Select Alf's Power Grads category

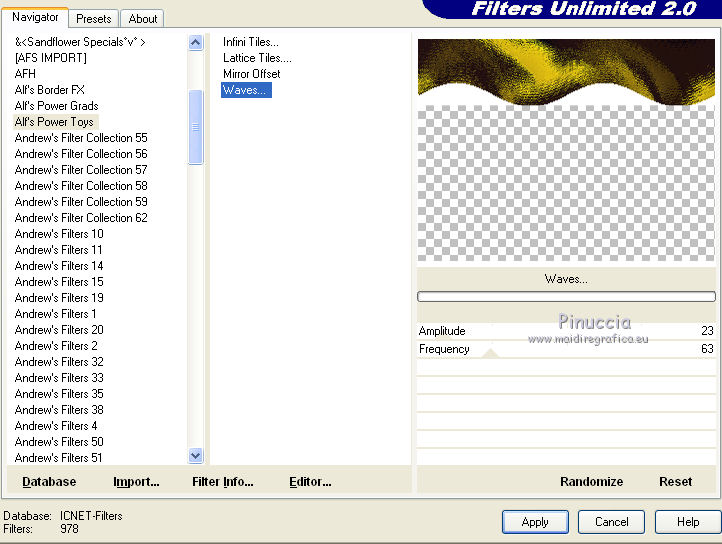57,106
